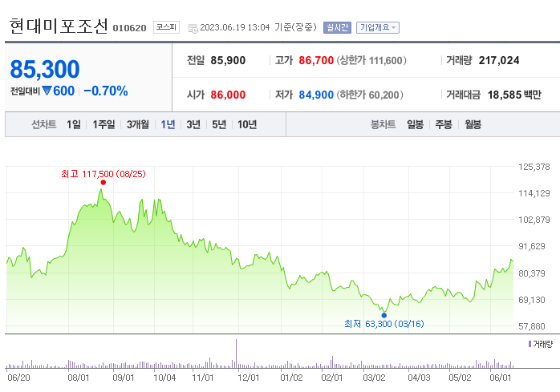The width and height of the screenshot is (560, 392).
Task: Click the 하한가 60,200 text
Action: click(370, 95)
